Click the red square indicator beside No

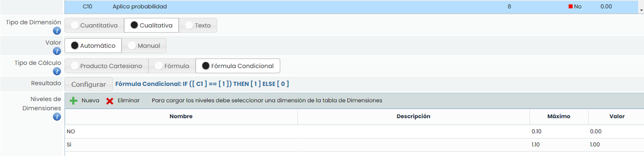[570, 7]
